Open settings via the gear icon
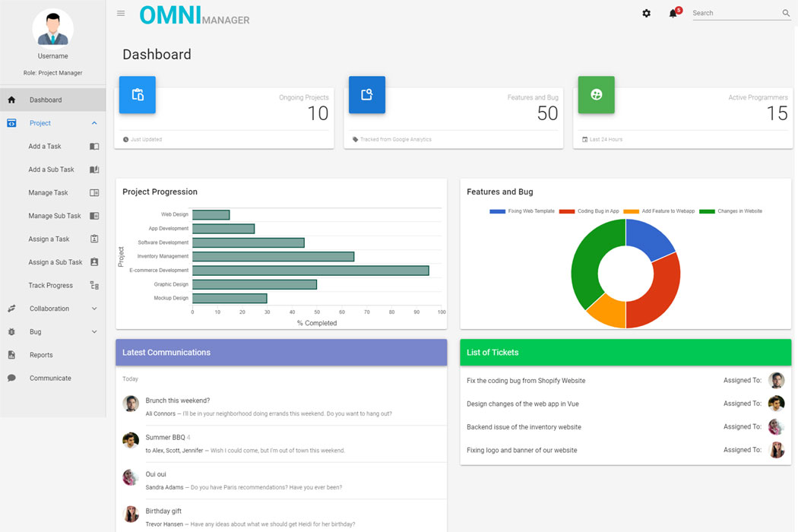Screen dimensions: 798x532 point(647,14)
